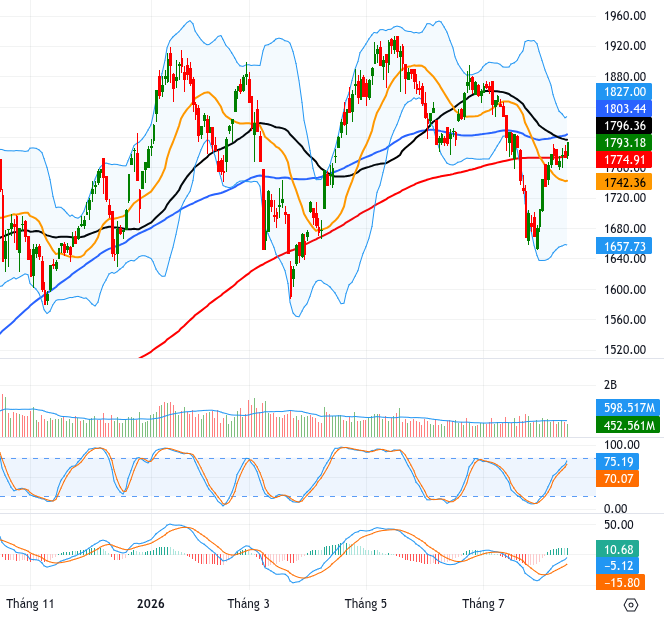Select the -15.80 signal line label

[620, 582]
